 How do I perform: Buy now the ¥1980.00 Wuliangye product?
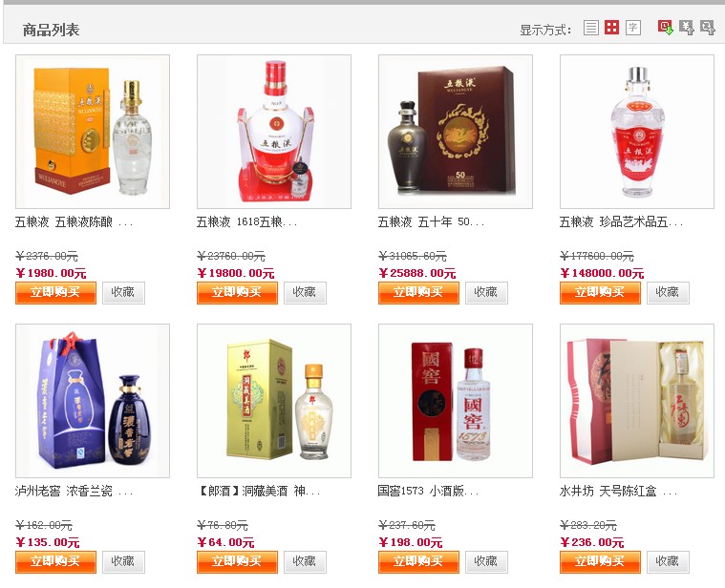pos(55,293)
